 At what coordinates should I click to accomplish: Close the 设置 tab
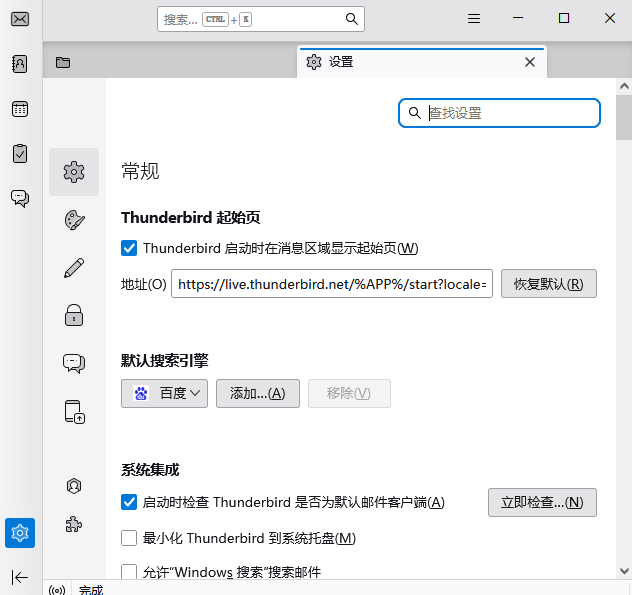tap(530, 62)
